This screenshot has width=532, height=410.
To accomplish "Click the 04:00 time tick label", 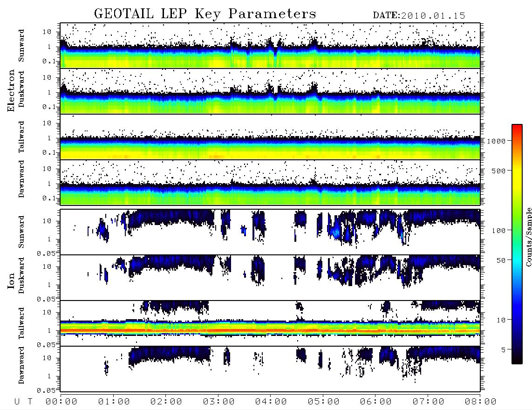I will point(271,402).
